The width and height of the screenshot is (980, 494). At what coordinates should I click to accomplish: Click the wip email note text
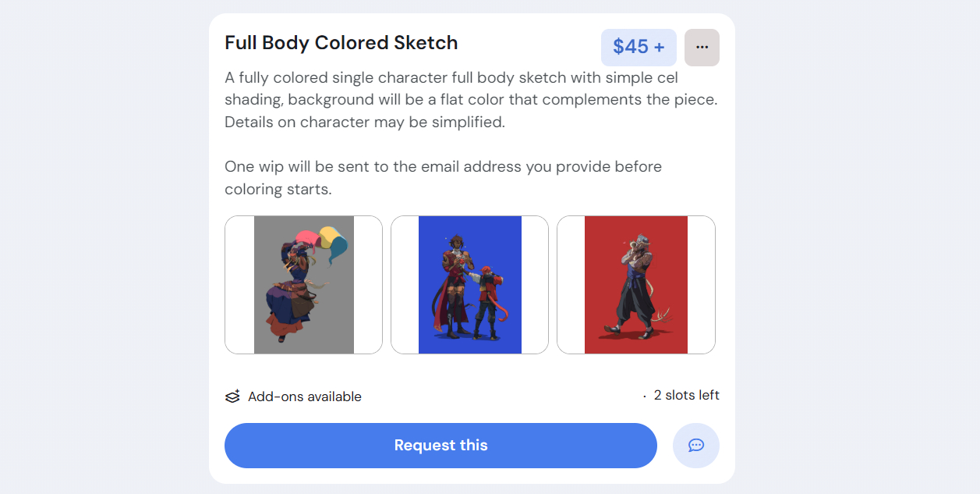442,178
